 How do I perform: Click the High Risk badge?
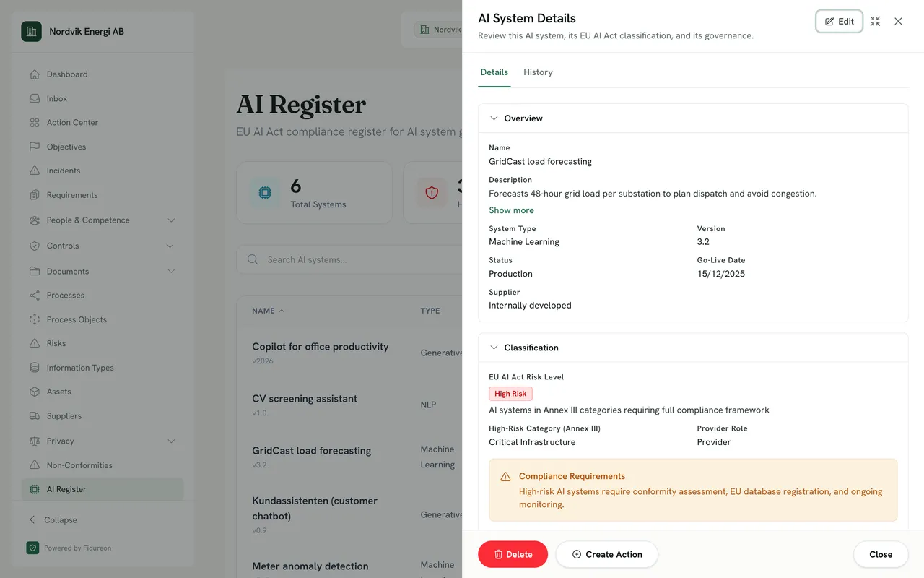pyautogui.click(x=510, y=394)
